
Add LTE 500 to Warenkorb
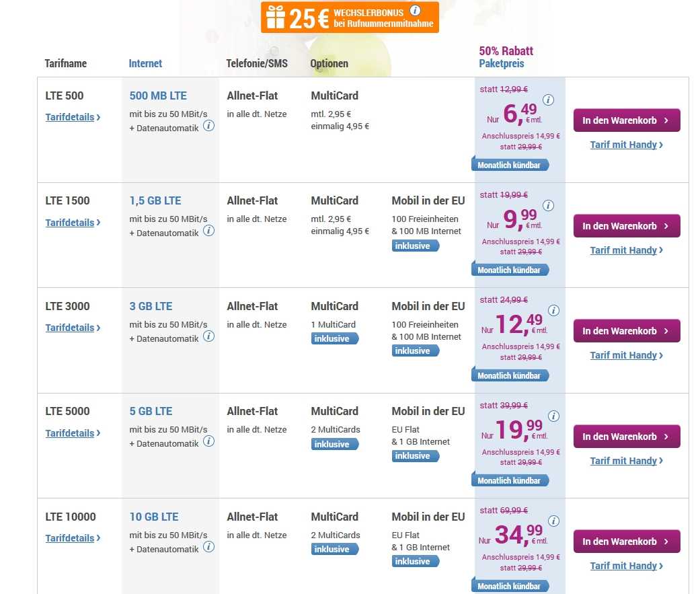coord(626,120)
